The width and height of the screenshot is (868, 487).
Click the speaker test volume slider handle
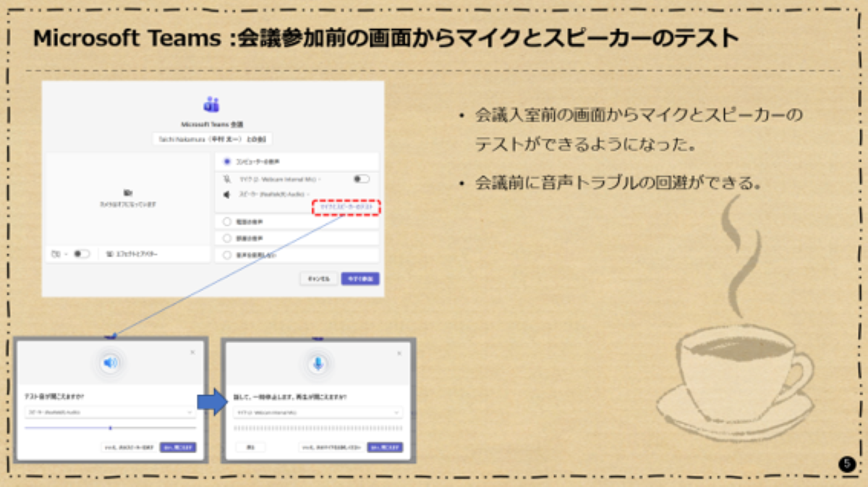(110, 428)
